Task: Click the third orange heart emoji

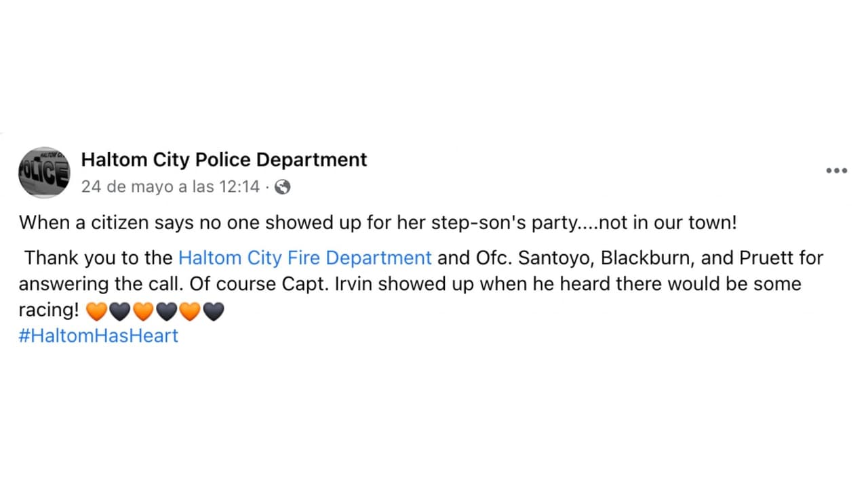Action: point(190,311)
